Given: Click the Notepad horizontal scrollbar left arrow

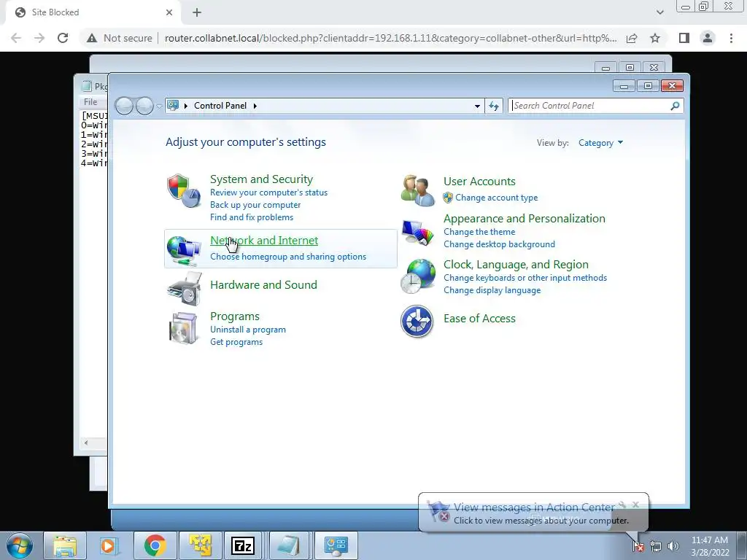Looking at the screenshot, I should (86, 443).
